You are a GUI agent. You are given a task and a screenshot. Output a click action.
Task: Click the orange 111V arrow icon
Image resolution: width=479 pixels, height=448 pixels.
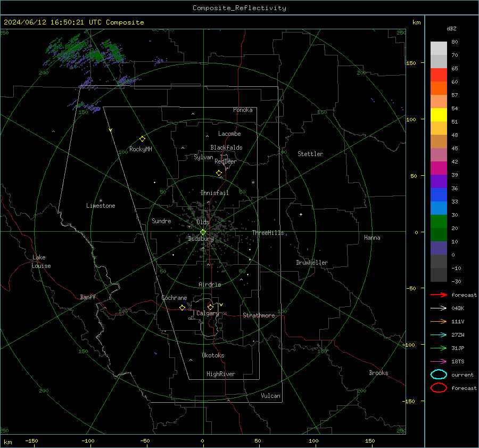tap(439, 321)
